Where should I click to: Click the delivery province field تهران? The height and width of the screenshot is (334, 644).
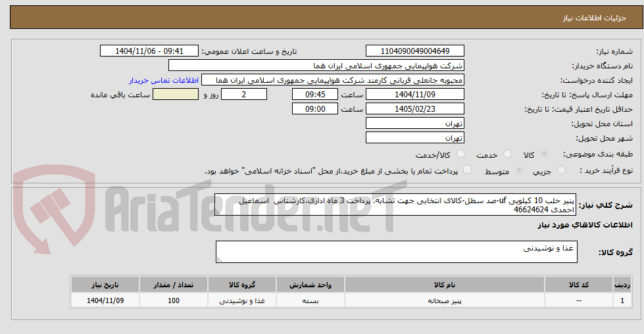[x=415, y=123]
